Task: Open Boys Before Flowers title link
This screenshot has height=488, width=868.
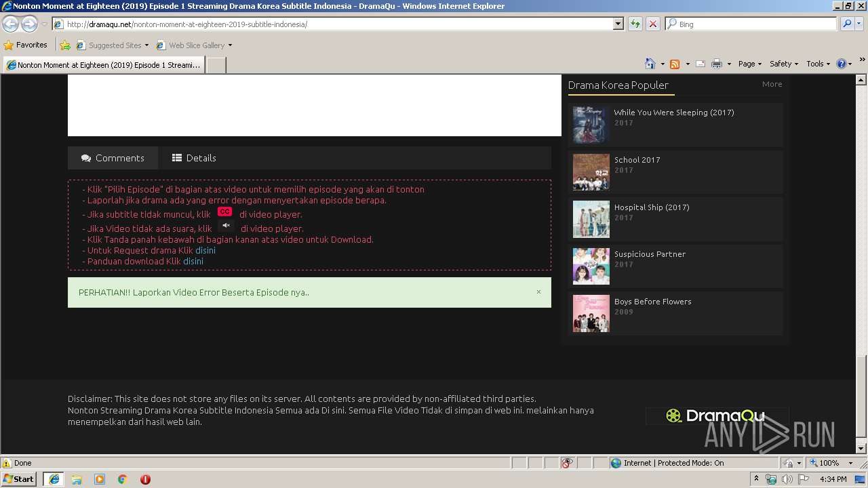Action: [x=652, y=302]
